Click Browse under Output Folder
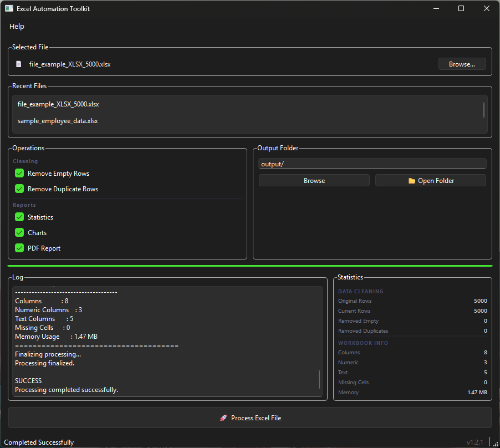Screen dimensions: 500x448 pos(314,181)
